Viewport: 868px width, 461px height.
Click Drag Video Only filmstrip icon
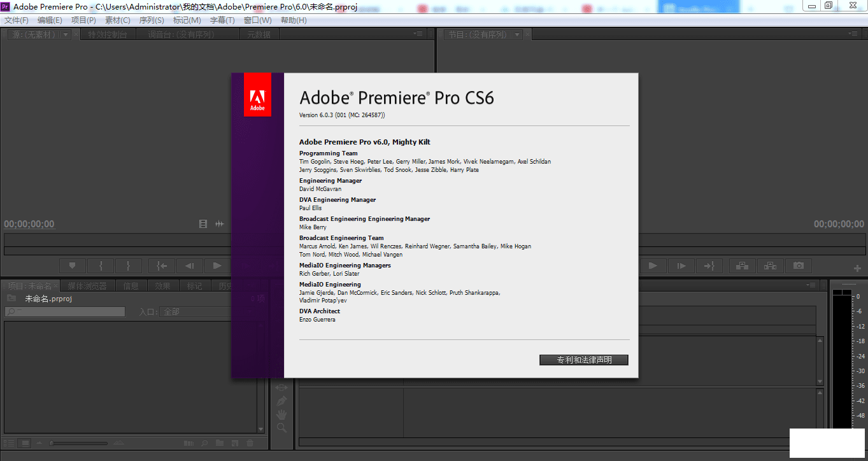[x=203, y=223]
